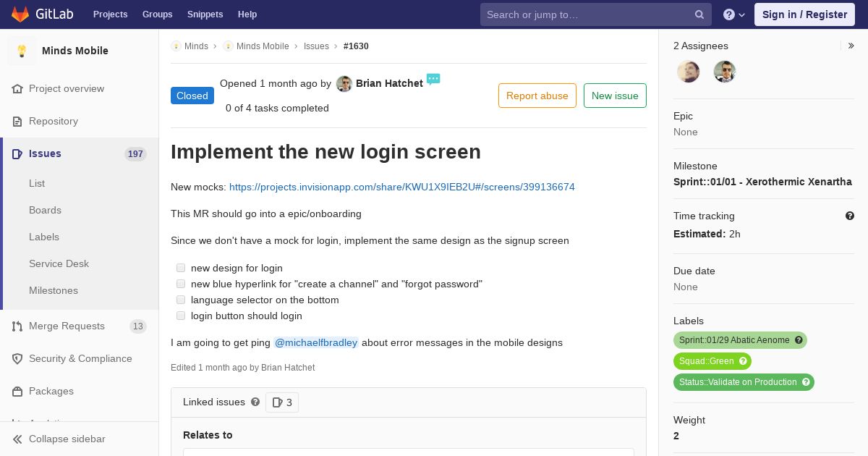Screen dimensions: 868x456
Task: Click the Sprint::01/29 label help icon
Action: tap(799, 340)
